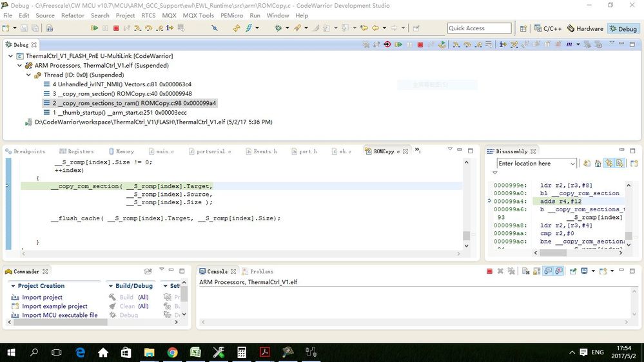Click Step Into in the main toolbar

[137, 28]
